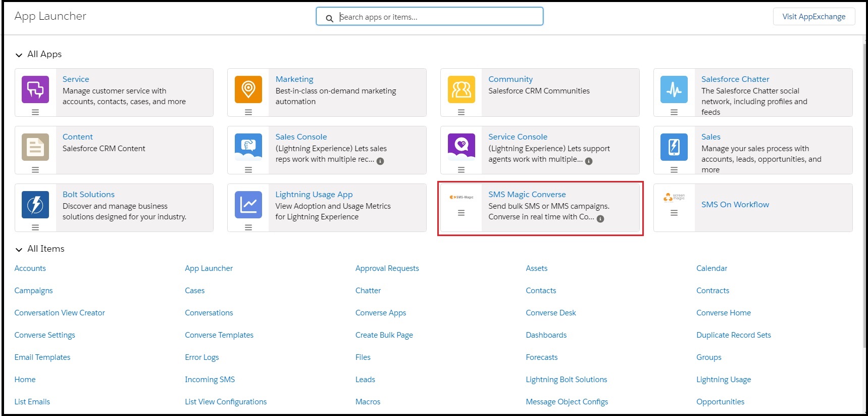This screenshot has width=868, height=416.
Task: Open the Incoming SMS item
Action: (210, 380)
